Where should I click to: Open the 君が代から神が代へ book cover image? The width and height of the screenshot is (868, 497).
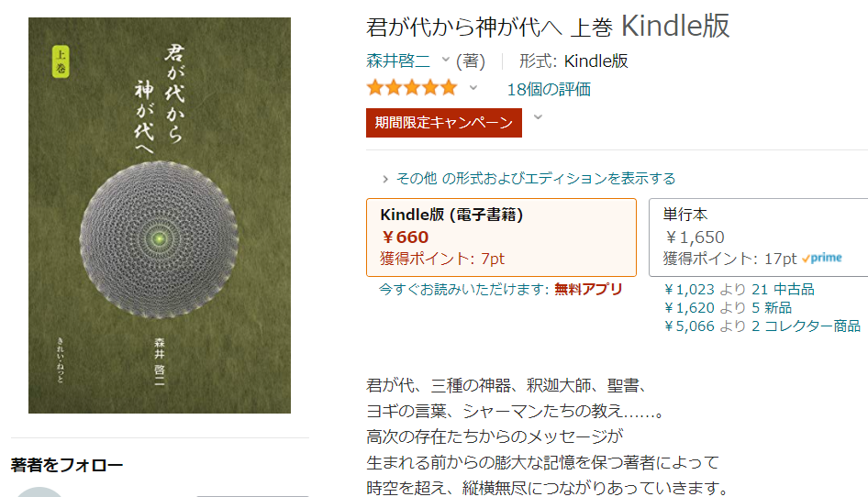point(160,215)
